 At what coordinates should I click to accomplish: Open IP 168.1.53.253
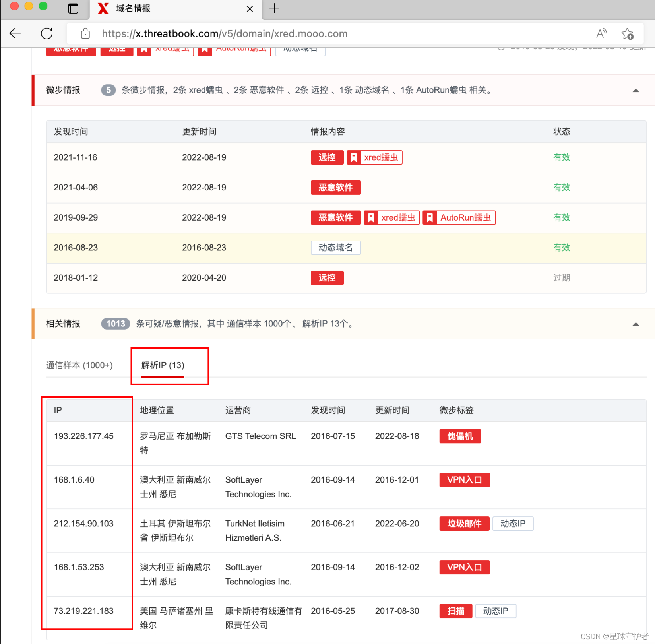(x=79, y=567)
